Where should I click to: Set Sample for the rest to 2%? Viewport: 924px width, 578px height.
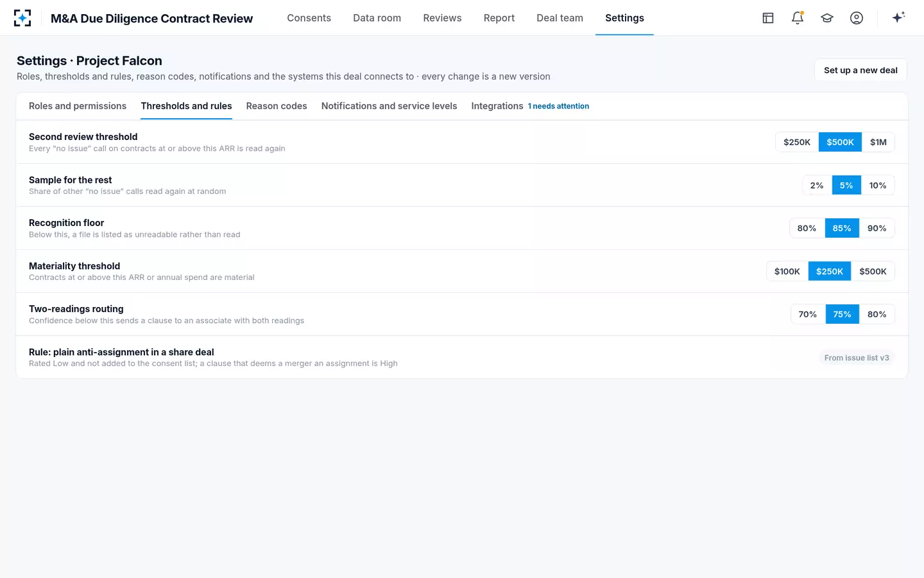click(x=817, y=185)
